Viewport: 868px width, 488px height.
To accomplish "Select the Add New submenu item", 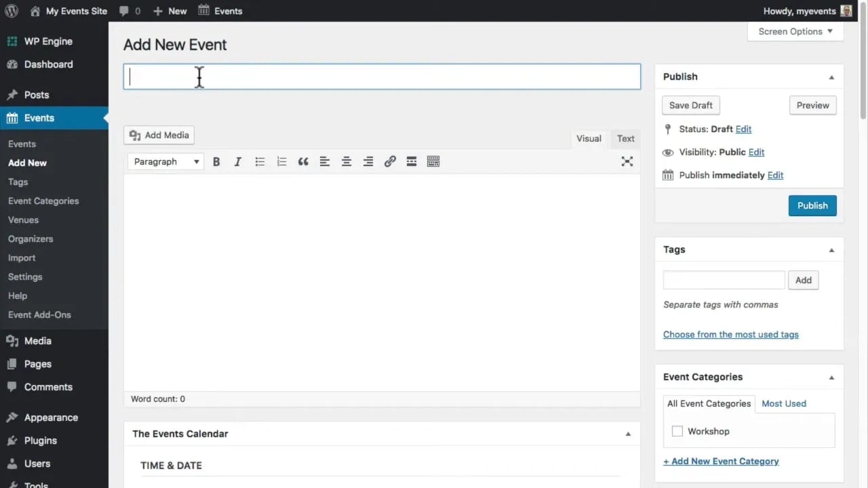I will coord(27,163).
